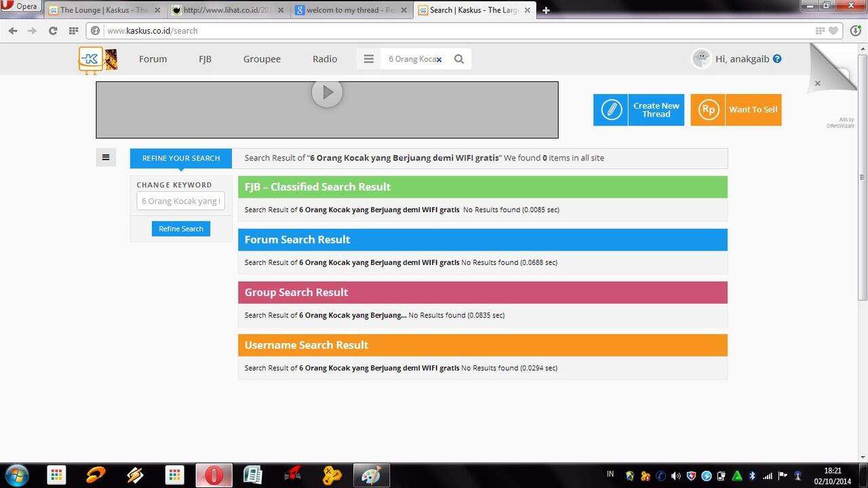Close the lihat.co.id tab

click(281, 10)
